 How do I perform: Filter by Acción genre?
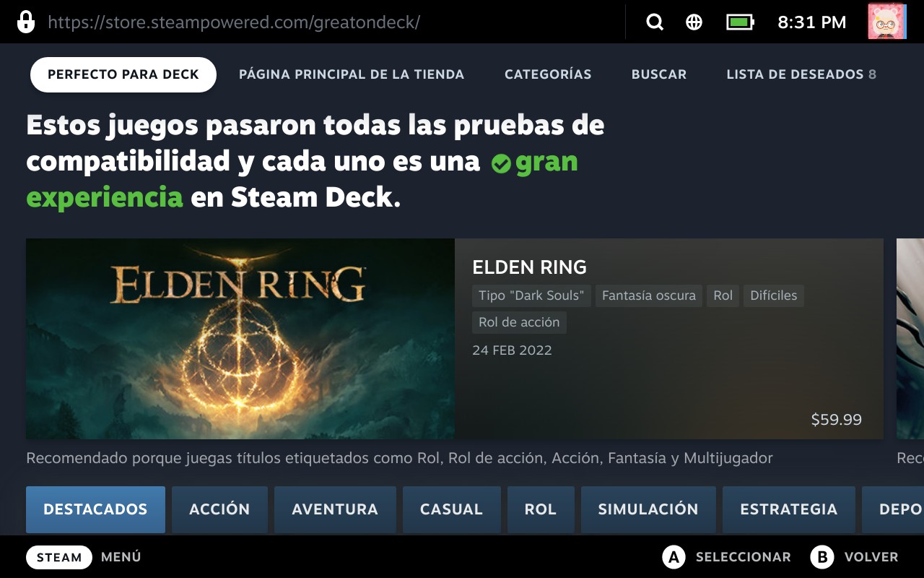click(219, 509)
